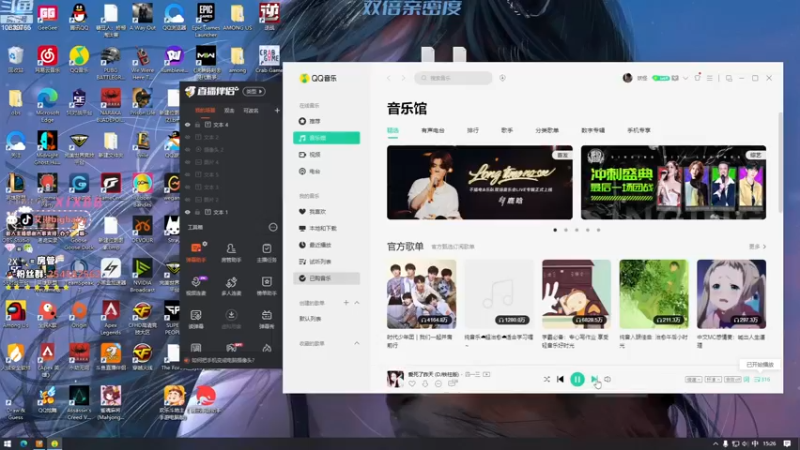
Task: Toggle visibility of 图片 4 source
Action: coord(188,162)
